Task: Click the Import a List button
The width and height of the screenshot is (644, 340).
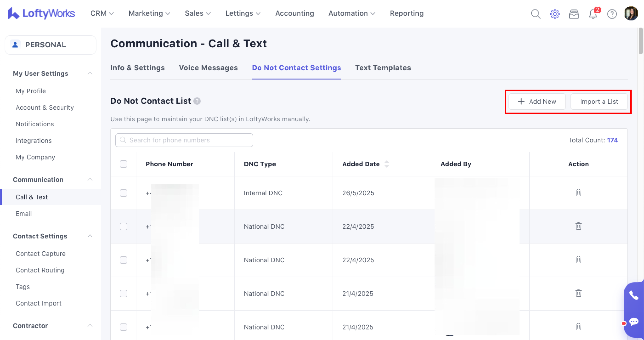Action: pos(599,102)
